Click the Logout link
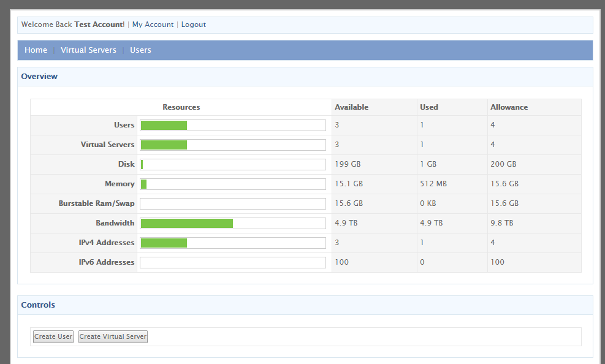The image size is (605, 364). pyautogui.click(x=193, y=25)
